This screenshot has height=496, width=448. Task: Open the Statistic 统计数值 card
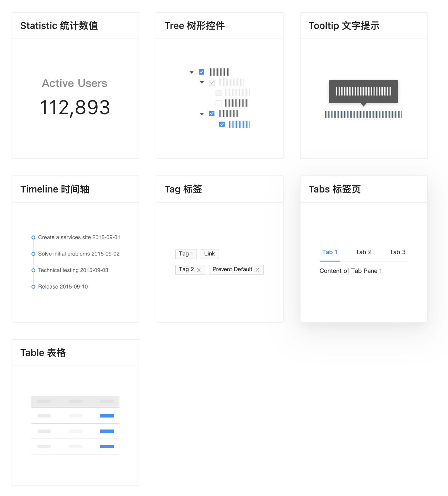75,86
